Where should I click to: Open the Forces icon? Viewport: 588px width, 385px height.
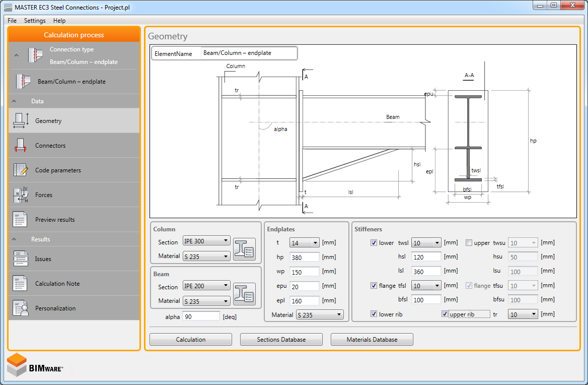coord(21,195)
